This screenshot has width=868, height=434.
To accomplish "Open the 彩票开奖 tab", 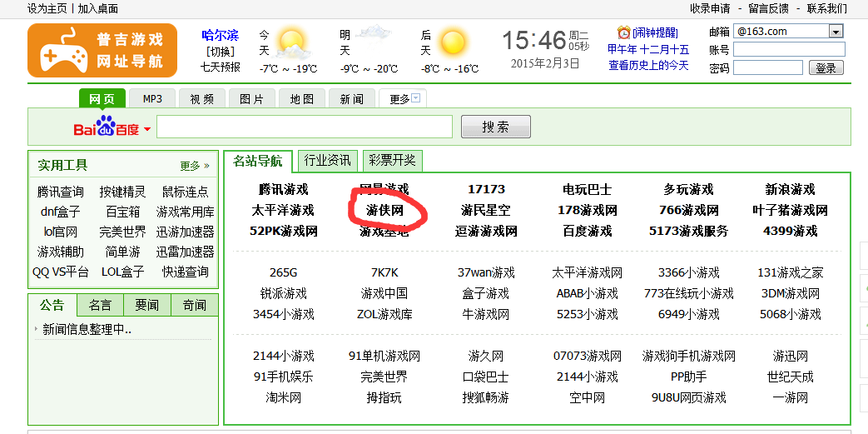I will [x=393, y=161].
